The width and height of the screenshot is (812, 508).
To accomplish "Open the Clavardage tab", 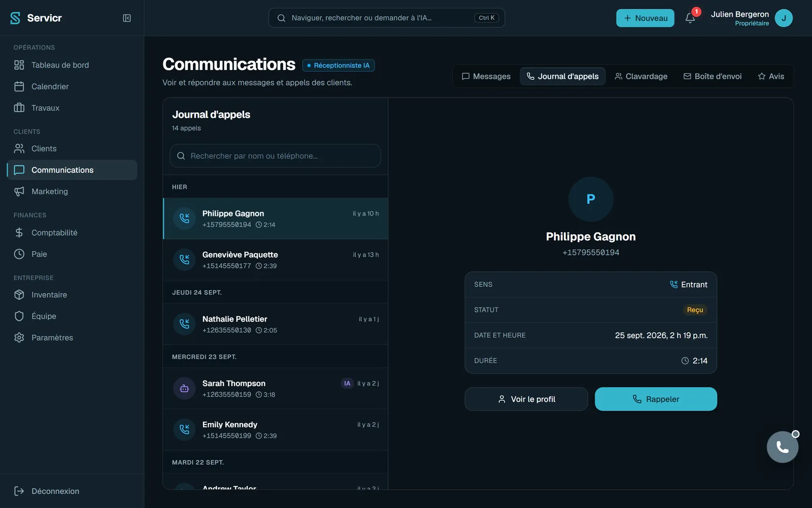I will pyautogui.click(x=641, y=76).
